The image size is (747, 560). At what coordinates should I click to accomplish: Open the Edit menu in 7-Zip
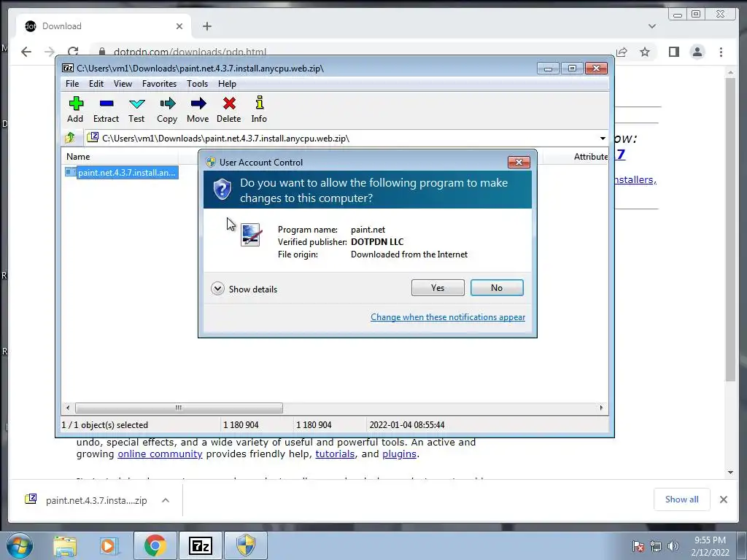pyautogui.click(x=96, y=84)
